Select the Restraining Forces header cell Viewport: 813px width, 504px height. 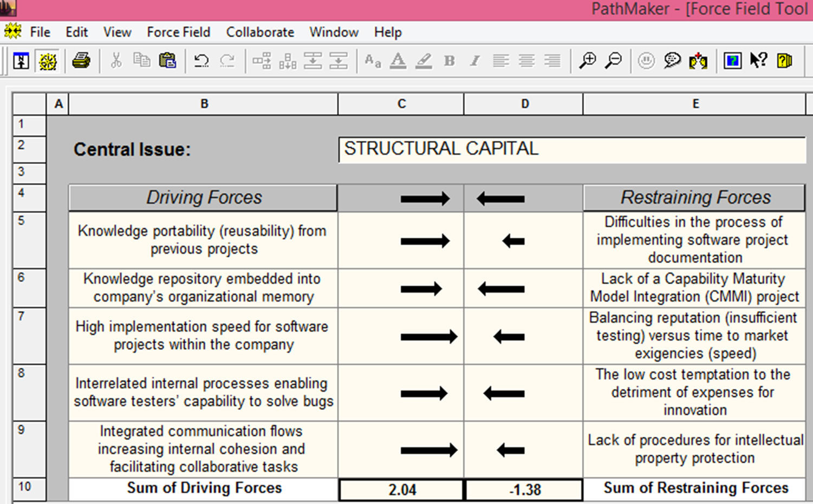point(695,198)
